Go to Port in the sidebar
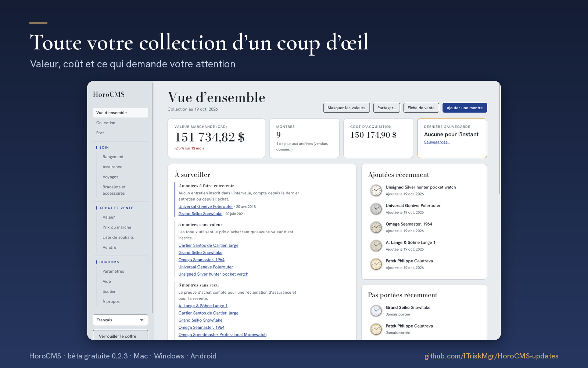 coord(120,133)
